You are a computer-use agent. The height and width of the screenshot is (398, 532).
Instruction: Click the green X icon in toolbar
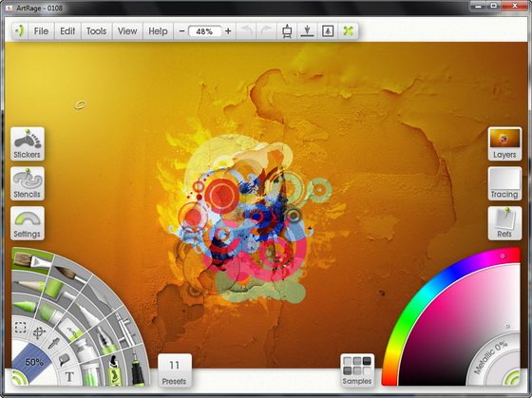348,31
